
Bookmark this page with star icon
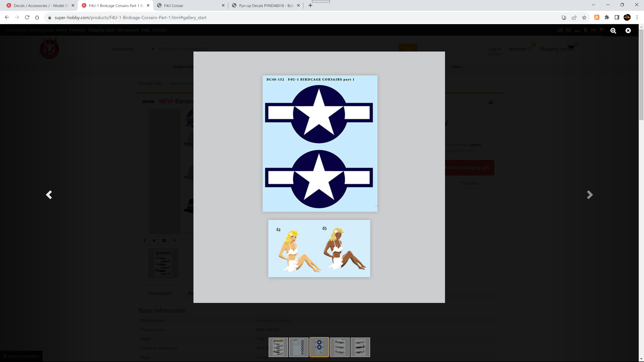pyautogui.click(x=584, y=18)
